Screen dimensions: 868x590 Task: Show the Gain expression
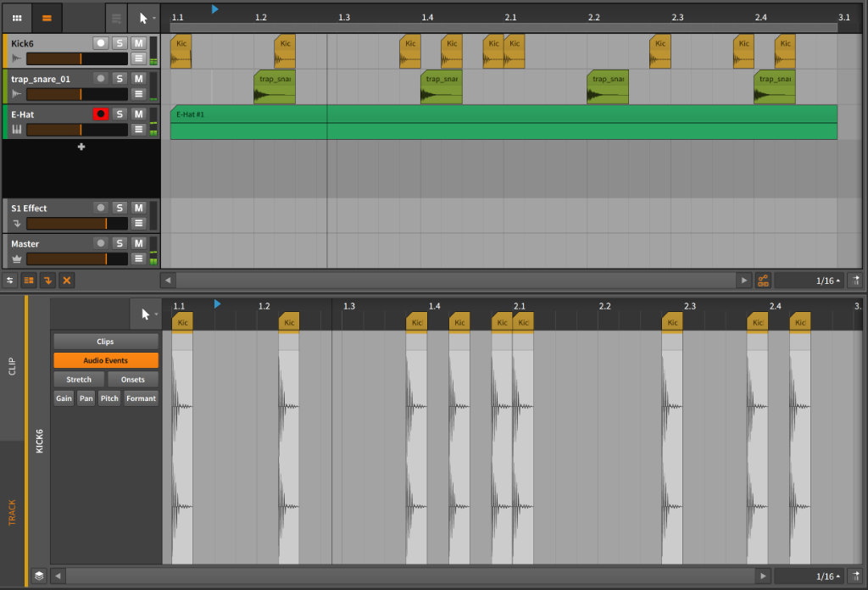tap(64, 398)
